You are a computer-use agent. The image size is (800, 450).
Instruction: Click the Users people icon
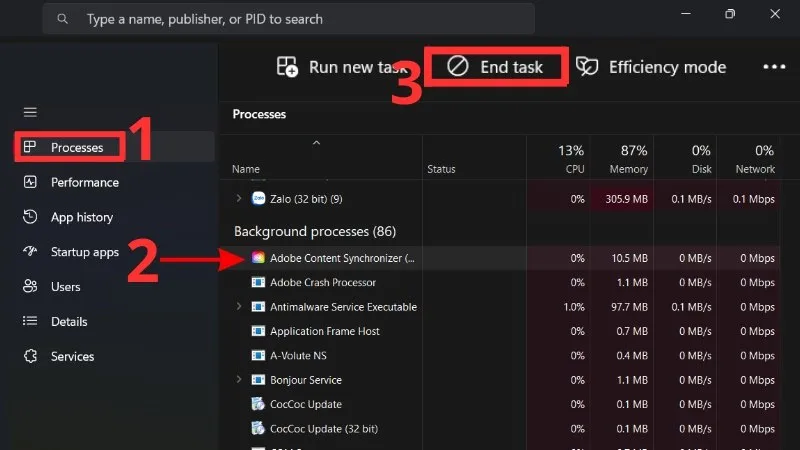point(30,286)
